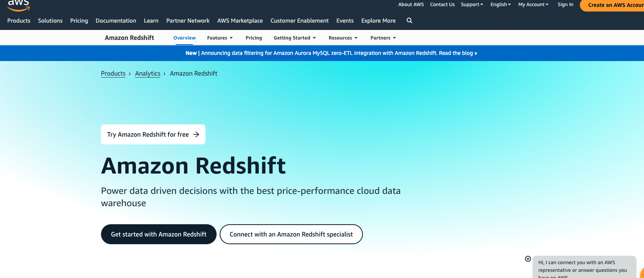
Task: Click Contact Us link
Action: [442, 5]
